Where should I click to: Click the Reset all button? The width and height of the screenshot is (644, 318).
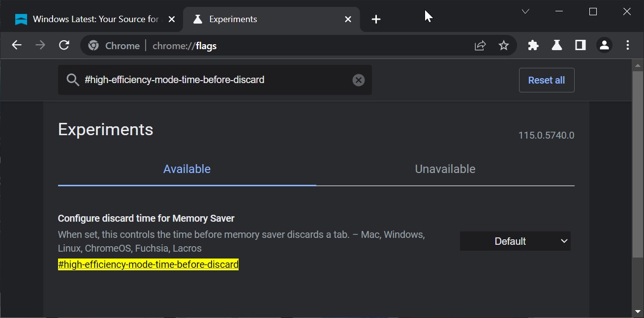(547, 80)
